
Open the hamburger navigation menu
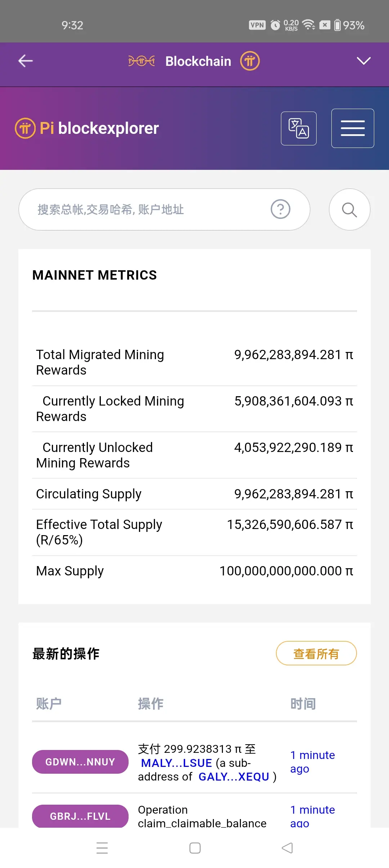pyautogui.click(x=353, y=128)
